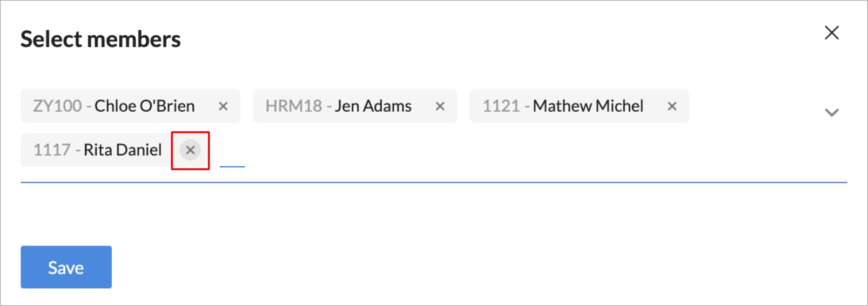The height and width of the screenshot is (306, 868).
Task: Click the Select members heading
Action: [100, 39]
